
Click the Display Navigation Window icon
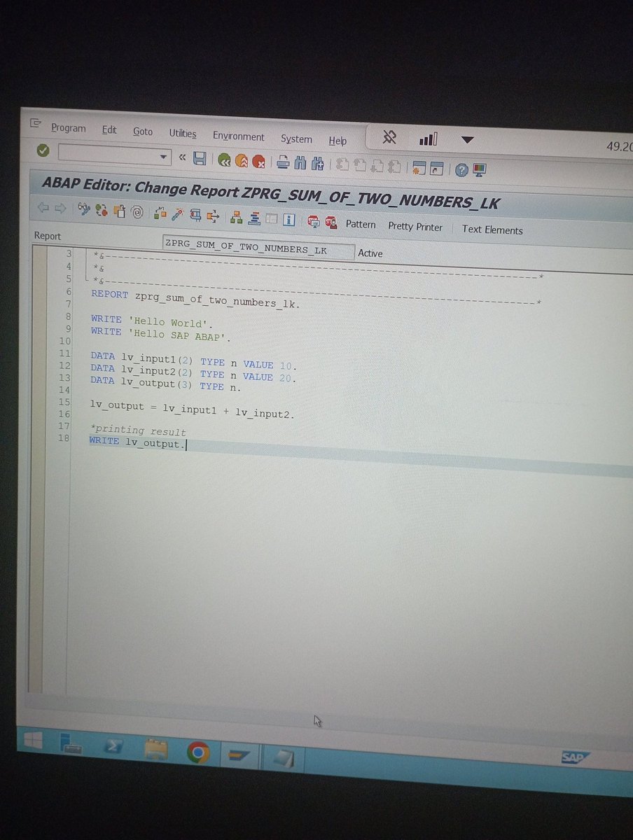pyautogui.click(x=254, y=218)
